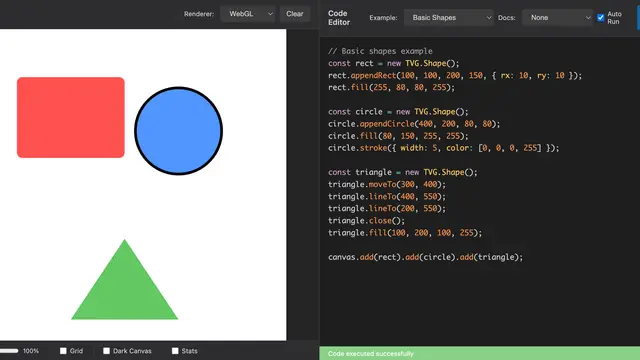
Task: Click the canvas.add(rect) code line
Action: coord(425,257)
